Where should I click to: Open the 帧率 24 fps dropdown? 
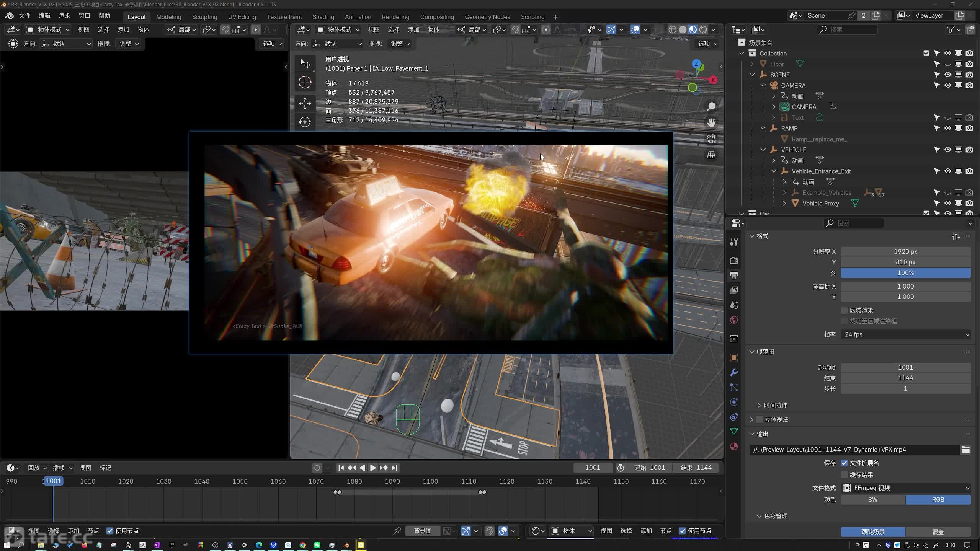[905, 334]
